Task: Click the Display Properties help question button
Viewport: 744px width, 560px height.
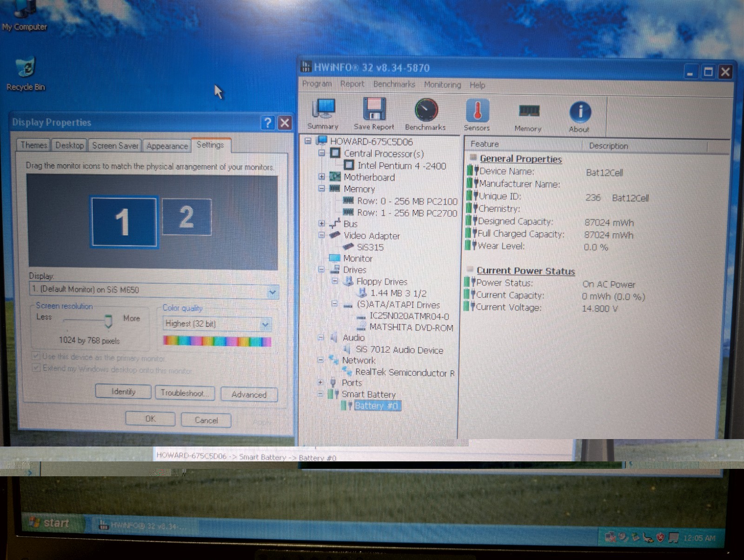Action: (268, 123)
